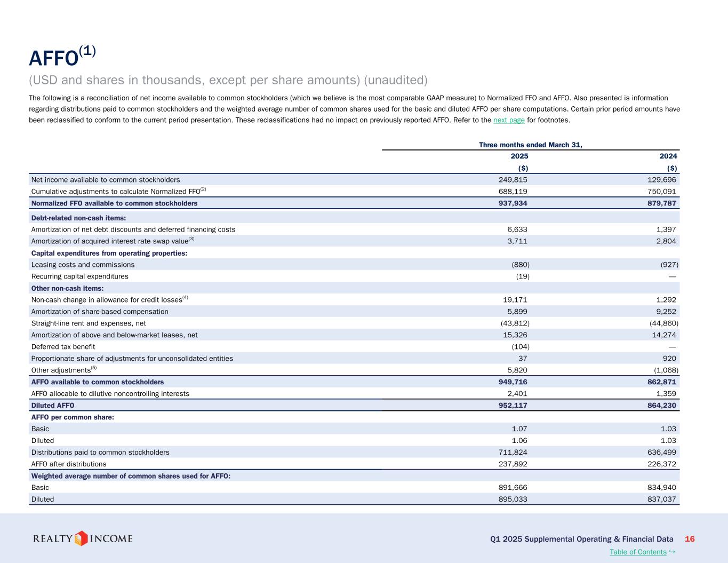The width and height of the screenshot is (728, 563).
Task: Click footnote (3) superscript after swap value
Action: click(x=191, y=239)
